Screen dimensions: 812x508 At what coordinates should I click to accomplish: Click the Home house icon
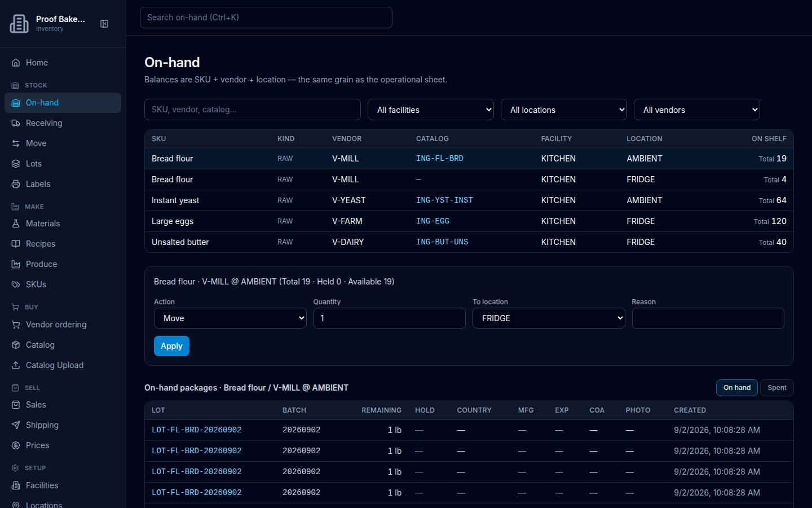16,63
